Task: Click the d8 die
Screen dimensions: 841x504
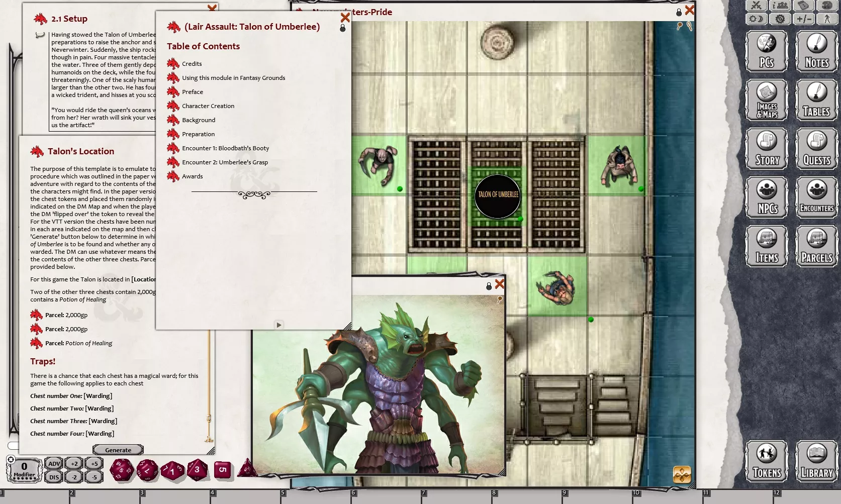Action: [x=197, y=470]
